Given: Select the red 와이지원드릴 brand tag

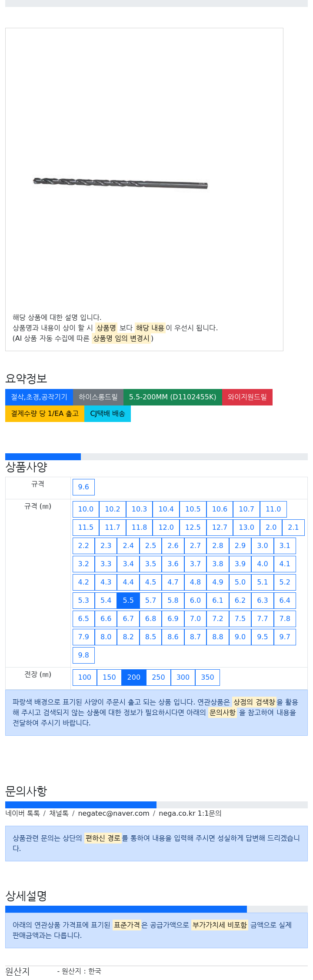Looking at the screenshot, I should coord(247,397).
